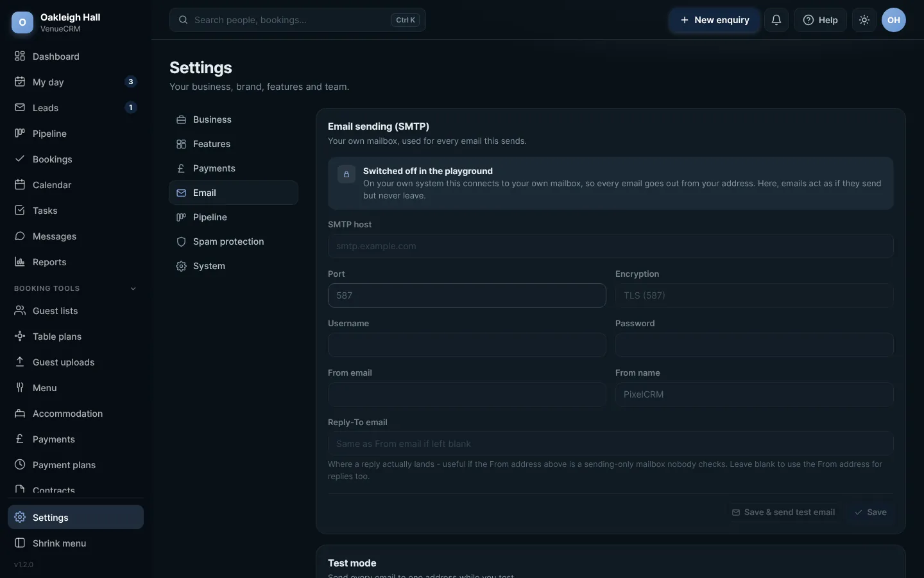
Task: Click Shrink menu in the sidebar
Action: [76, 543]
